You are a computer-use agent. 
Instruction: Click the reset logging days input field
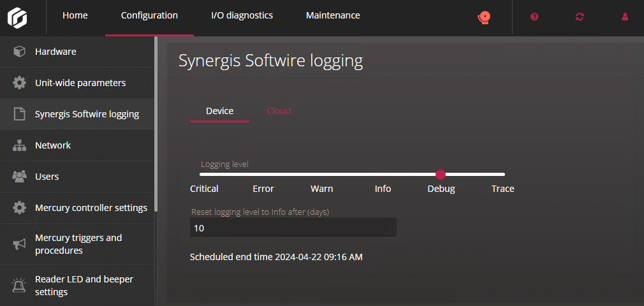[293, 228]
